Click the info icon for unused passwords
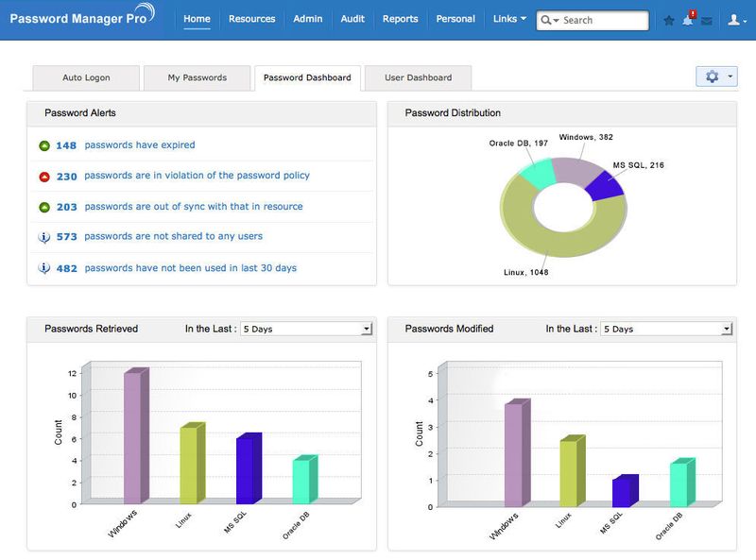 (x=45, y=268)
